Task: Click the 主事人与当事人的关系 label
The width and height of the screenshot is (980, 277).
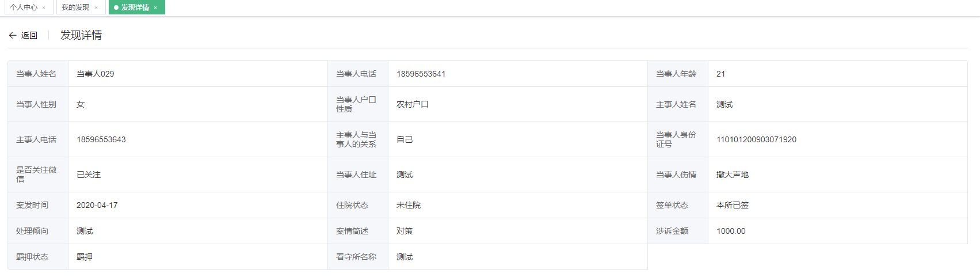Action: click(358, 139)
